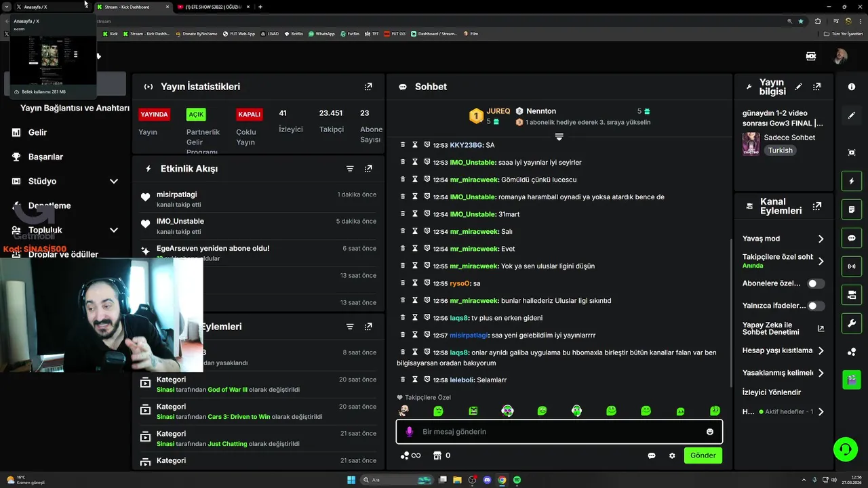Click the misirpatlagi follow event

point(258,199)
